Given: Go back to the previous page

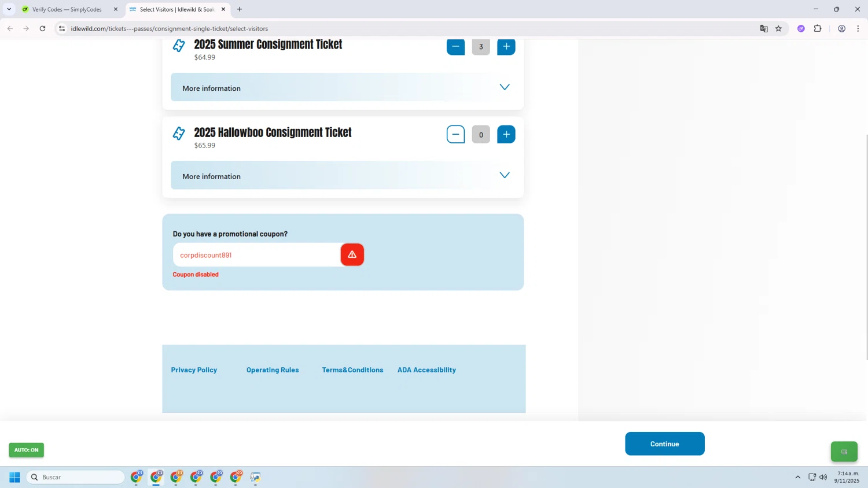Looking at the screenshot, I should coord(10,28).
